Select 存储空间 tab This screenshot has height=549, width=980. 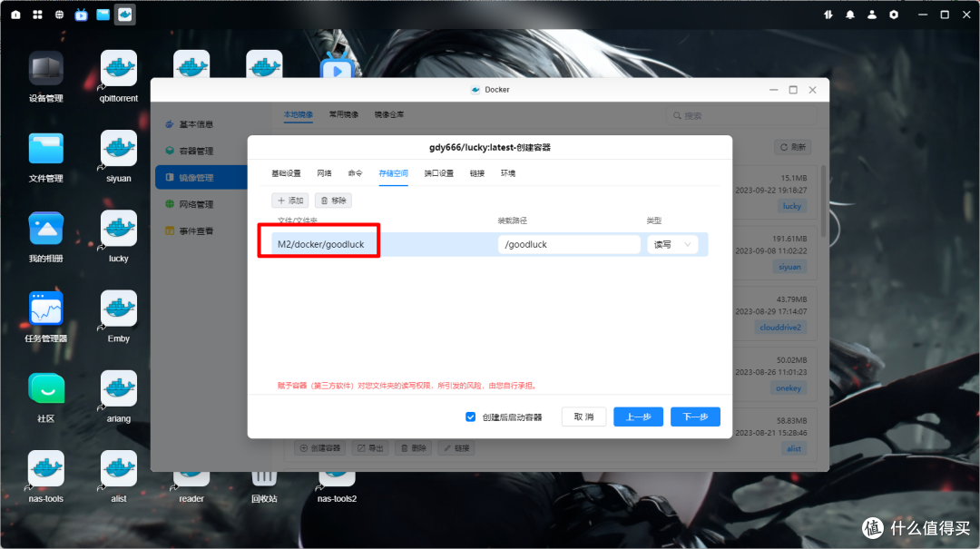393,173
